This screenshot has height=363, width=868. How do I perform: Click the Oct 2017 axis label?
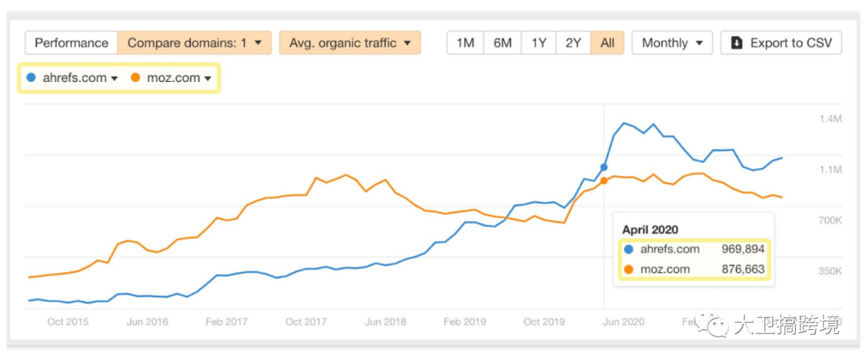(305, 321)
